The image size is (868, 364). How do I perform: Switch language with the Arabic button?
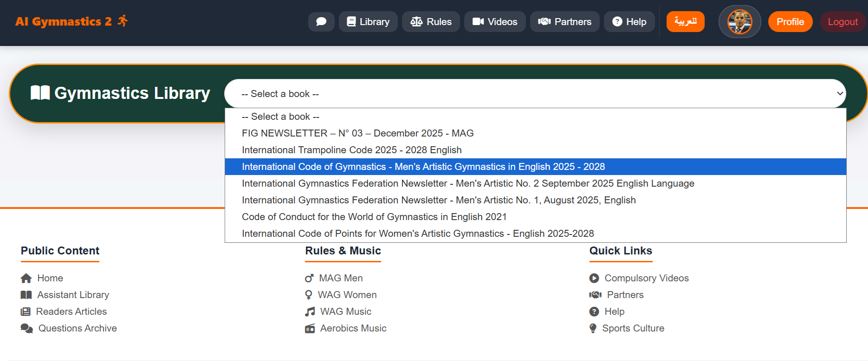tap(686, 22)
